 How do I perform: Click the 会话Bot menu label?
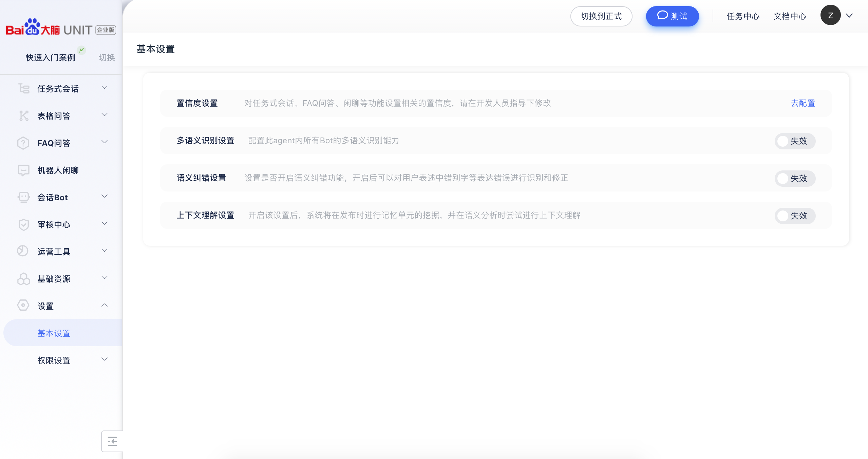point(53,198)
